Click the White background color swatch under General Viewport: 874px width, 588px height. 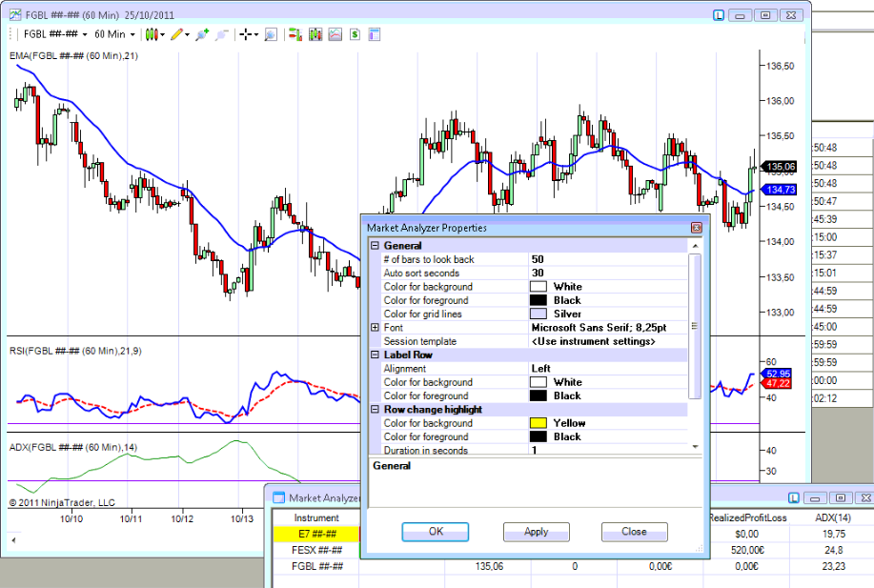(x=539, y=287)
